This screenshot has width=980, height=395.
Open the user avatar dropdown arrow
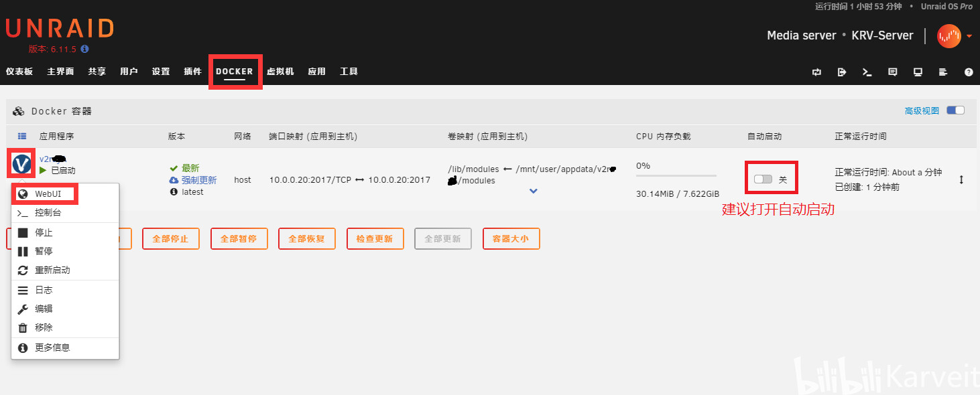coord(969,36)
